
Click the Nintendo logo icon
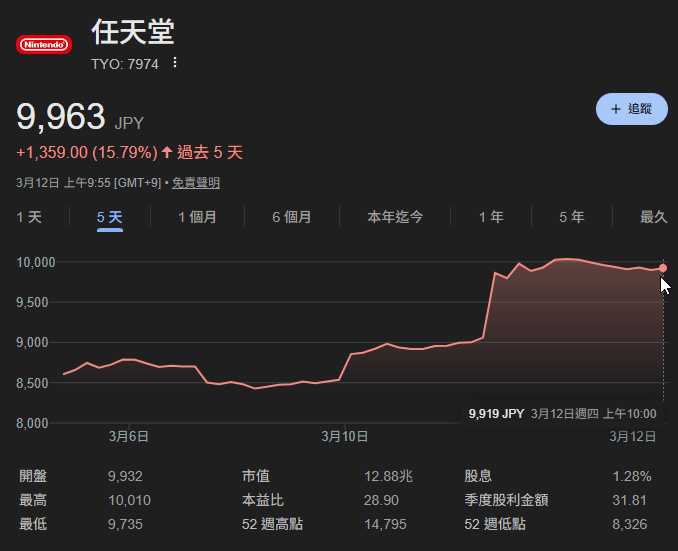[x=43, y=44]
